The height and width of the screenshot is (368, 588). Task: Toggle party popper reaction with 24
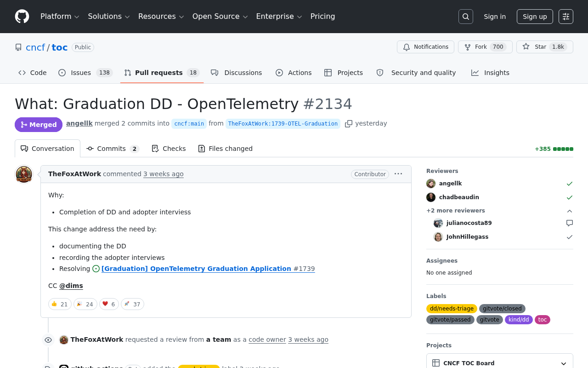click(x=85, y=304)
